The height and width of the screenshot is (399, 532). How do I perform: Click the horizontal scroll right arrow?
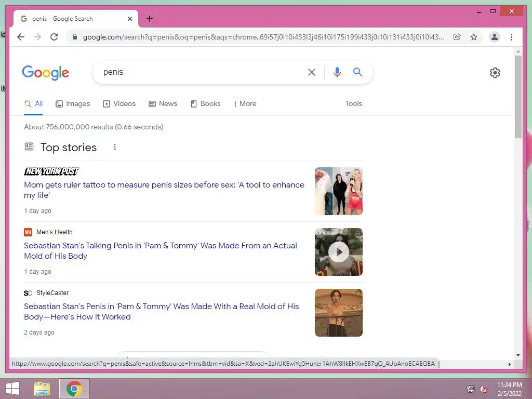[509, 364]
